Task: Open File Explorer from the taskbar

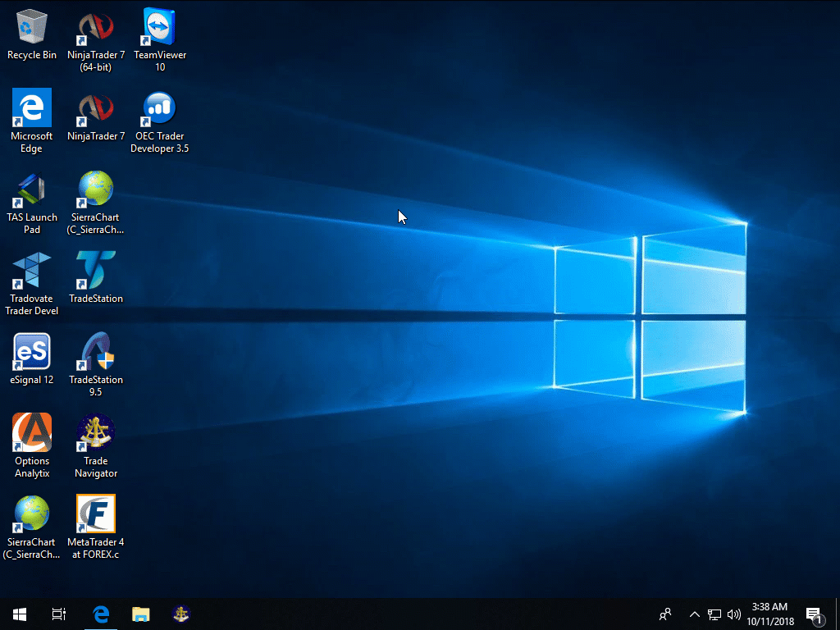Action: [x=141, y=614]
